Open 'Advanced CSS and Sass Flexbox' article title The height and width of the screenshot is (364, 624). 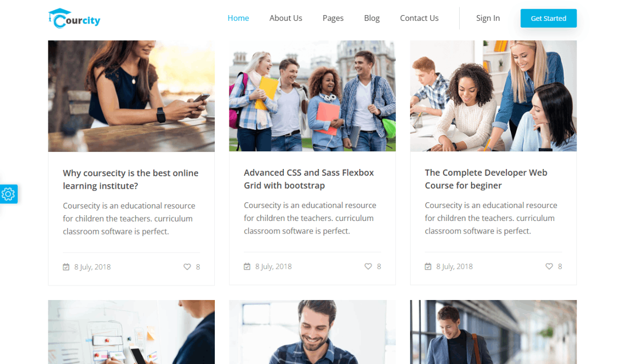(x=309, y=179)
